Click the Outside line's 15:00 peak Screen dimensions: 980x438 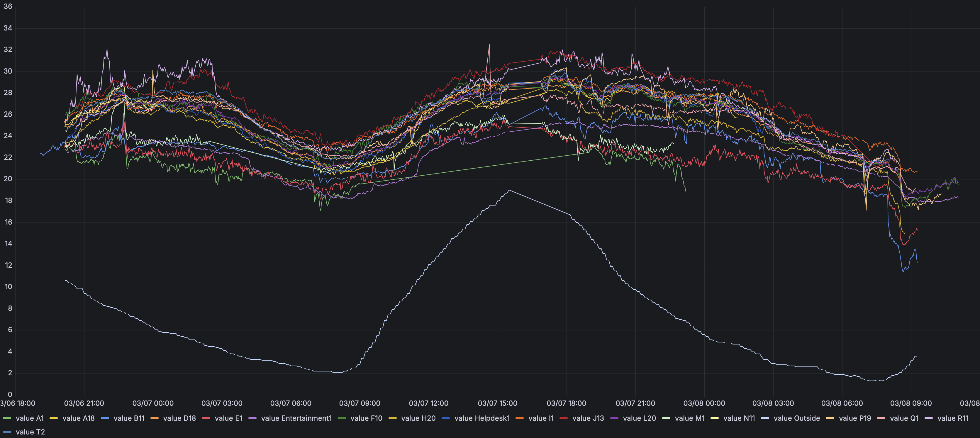pyautogui.click(x=509, y=190)
